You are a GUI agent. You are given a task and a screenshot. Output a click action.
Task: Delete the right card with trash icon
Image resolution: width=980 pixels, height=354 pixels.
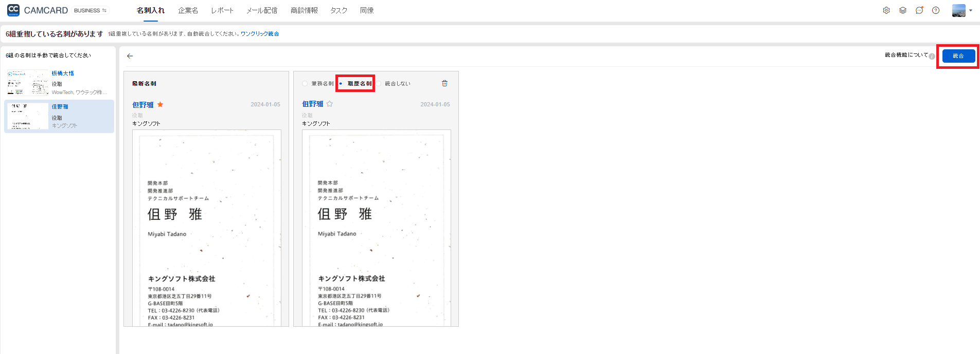tap(445, 83)
